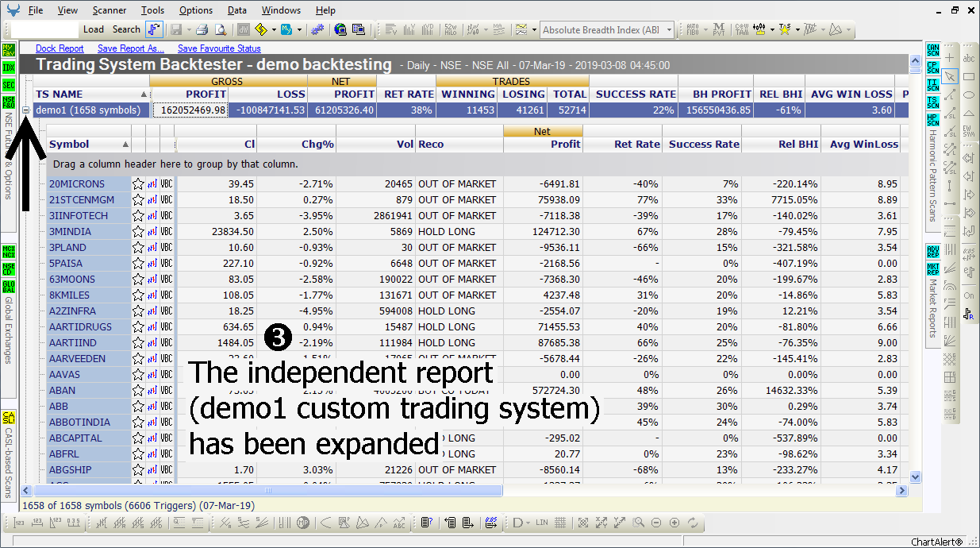This screenshot has height=548, width=980.
Task: Click the Load button in toolbar
Action: (94, 29)
